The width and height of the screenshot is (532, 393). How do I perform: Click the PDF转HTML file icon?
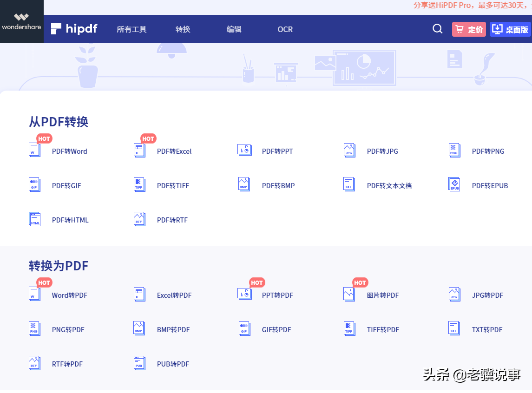[x=34, y=219]
